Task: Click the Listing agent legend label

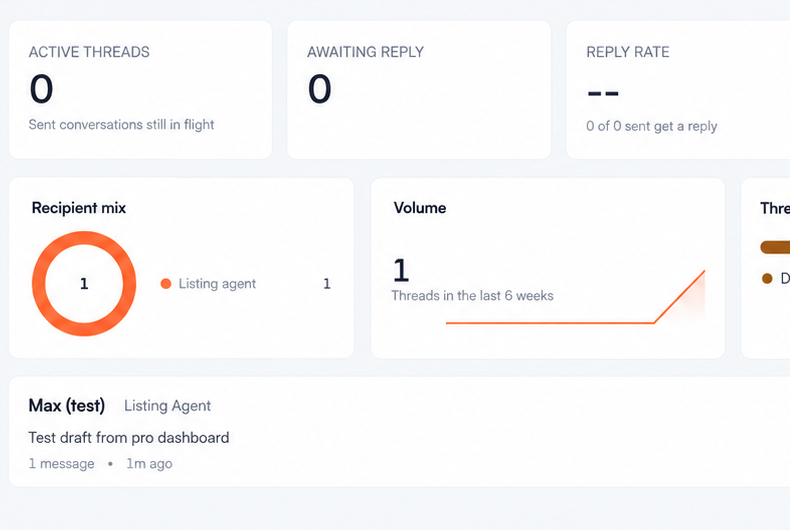Action: 217,284
